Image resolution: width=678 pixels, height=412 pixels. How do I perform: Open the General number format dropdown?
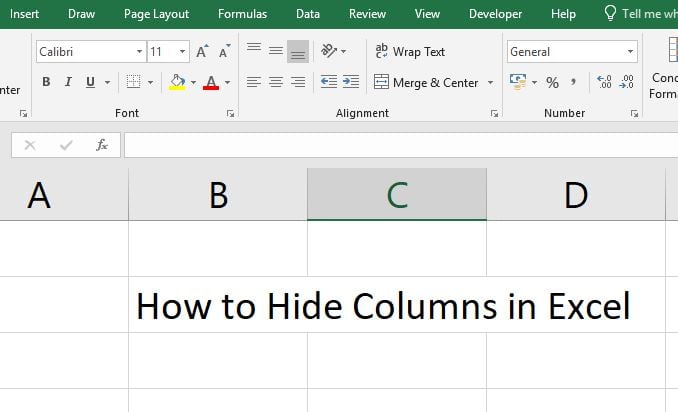630,52
